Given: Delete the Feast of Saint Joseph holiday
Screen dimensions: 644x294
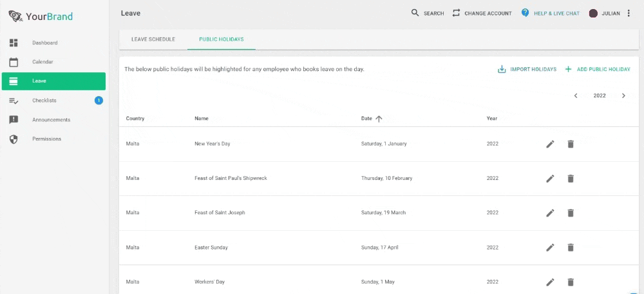Looking at the screenshot, I should [x=571, y=213].
